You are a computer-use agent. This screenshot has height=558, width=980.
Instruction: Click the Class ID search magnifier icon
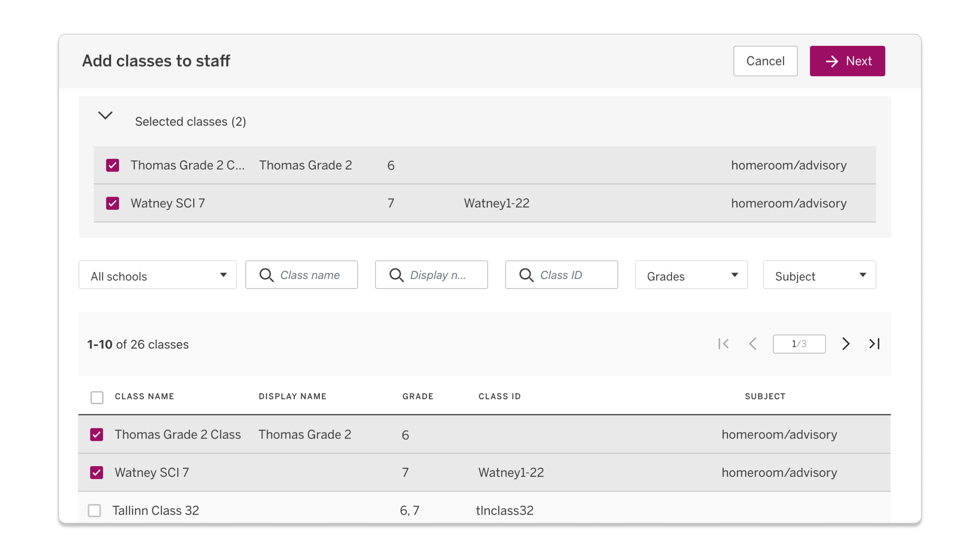526,275
